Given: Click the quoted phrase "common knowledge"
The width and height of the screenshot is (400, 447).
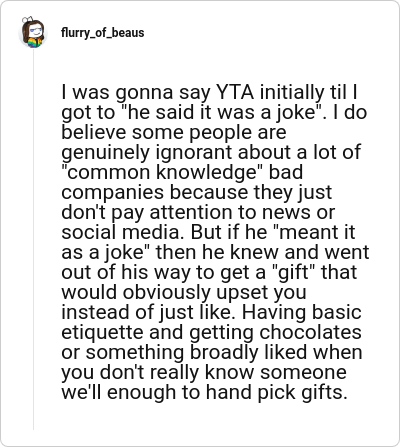Looking at the screenshot, I should click(x=163, y=172).
